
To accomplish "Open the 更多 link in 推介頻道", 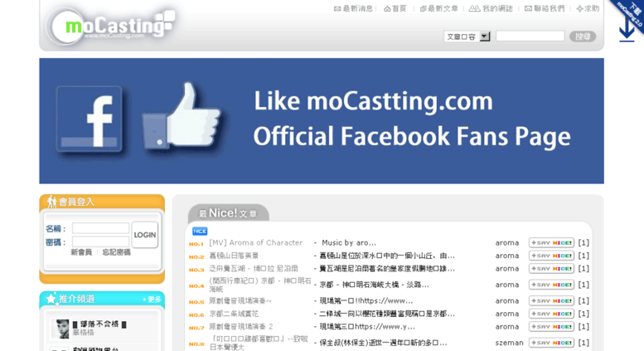I will coord(152,300).
